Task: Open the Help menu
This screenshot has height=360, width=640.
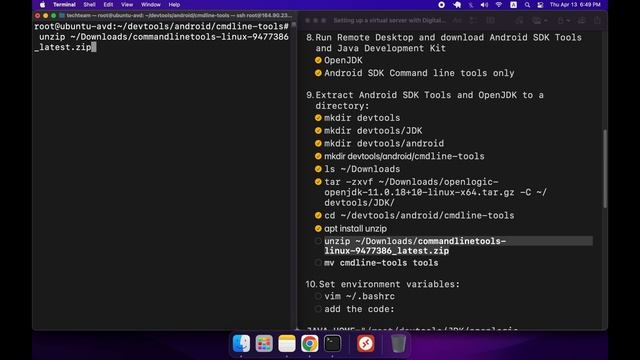Action: 174,5
